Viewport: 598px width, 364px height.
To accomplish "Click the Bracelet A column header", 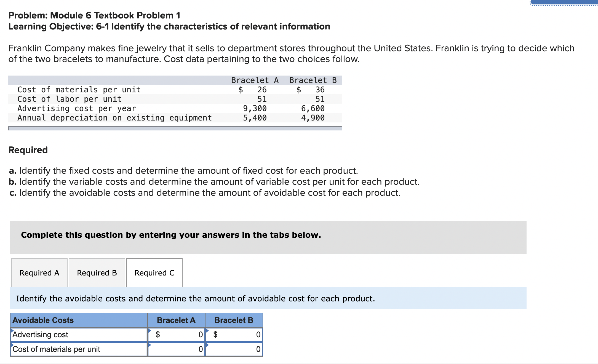I will click(x=176, y=320).
